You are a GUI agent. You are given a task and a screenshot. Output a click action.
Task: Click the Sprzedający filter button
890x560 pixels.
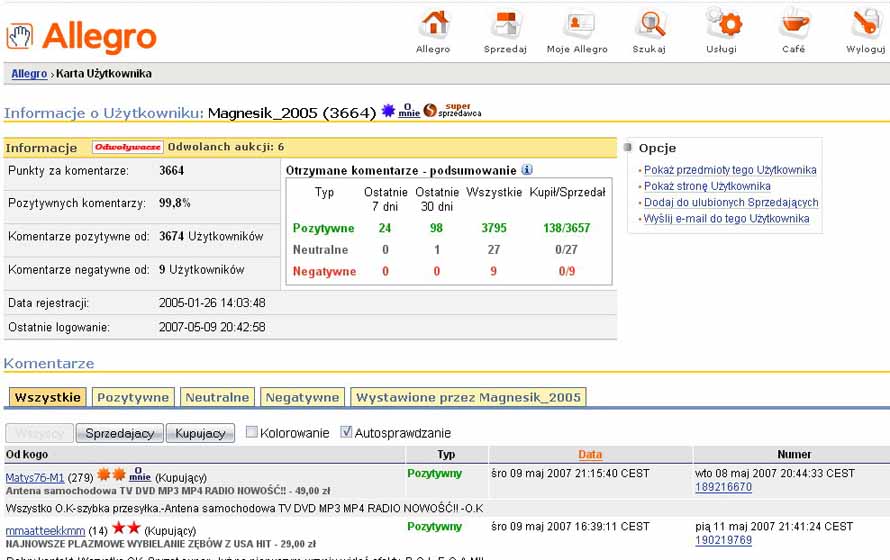pos(120,433)
